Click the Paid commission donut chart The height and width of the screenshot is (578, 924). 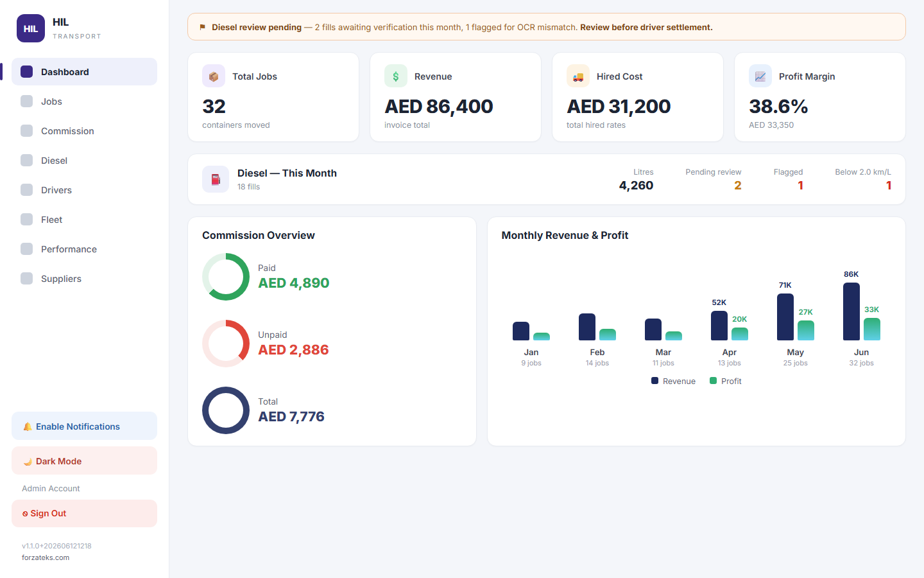(226, 277)
